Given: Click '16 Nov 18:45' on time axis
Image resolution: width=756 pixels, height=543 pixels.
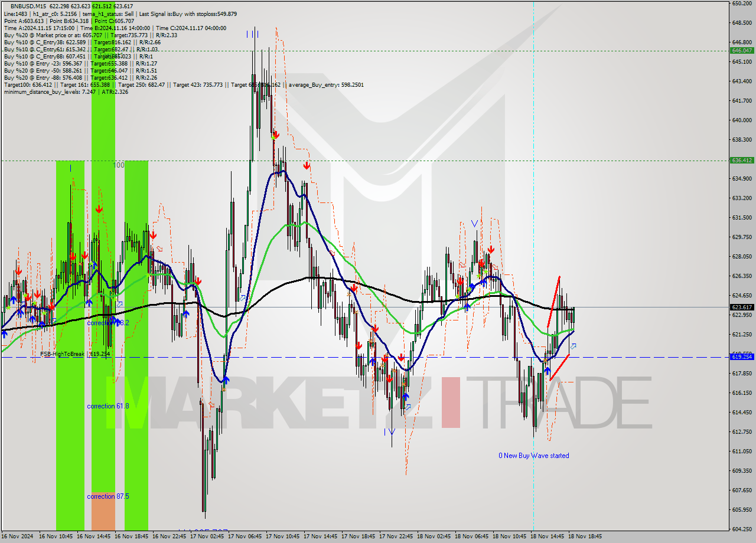Looking at the screenshot, I should 131,537.
